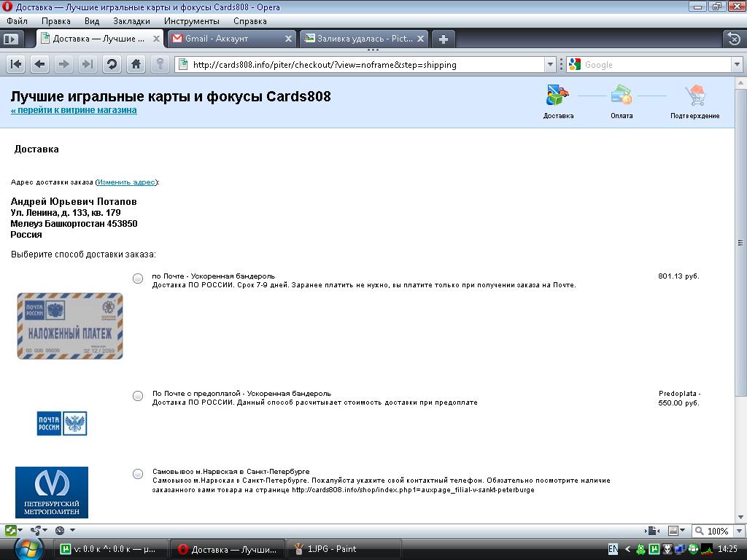The width and height of the screenshot is (747, 560).
Task: Open the search engine selection dropdown
Action: (737, 64)
